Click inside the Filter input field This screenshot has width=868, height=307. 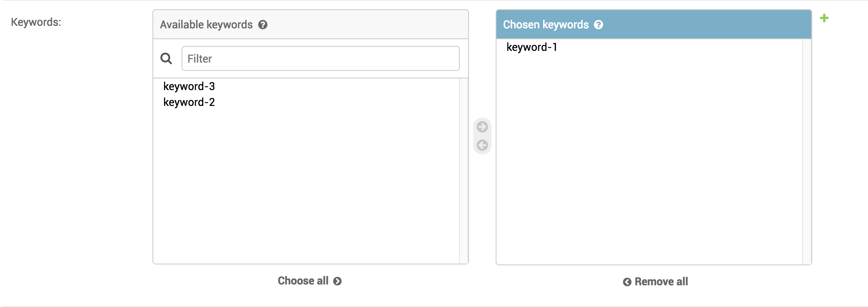click(320, 58)
